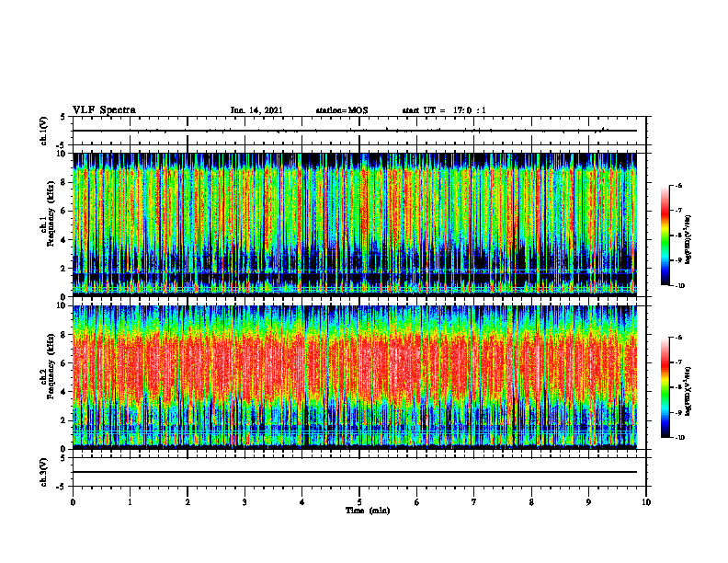
Task: Click the ch.3(V) waveform trace line
Action: 355,472
